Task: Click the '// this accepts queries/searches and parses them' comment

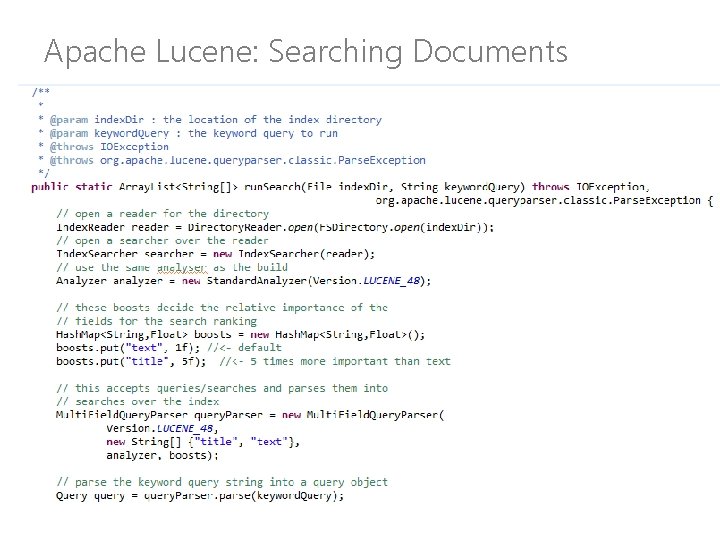Action: [x=222, y=388]
